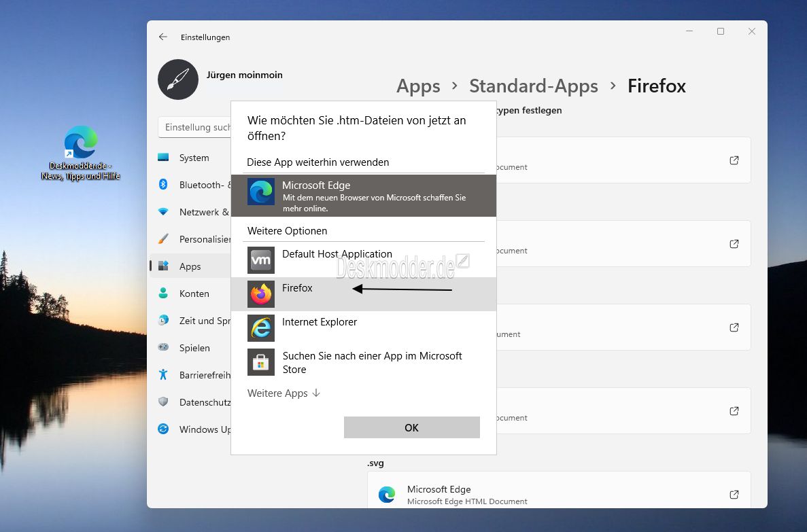
Task: Open the .svg Microsoft Edge association link icon
Action: (734, 495)
